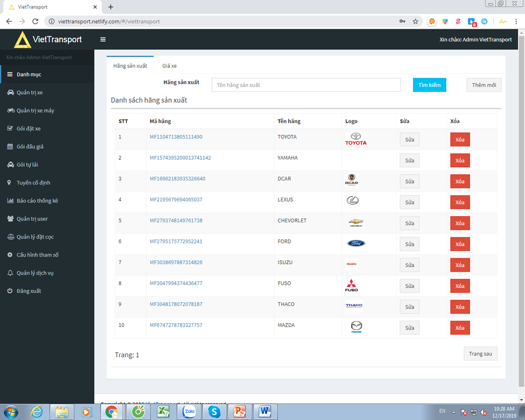The image size is (525, 420).
Task: Open Cấu hình tham số settings
Action: [35, 255]
